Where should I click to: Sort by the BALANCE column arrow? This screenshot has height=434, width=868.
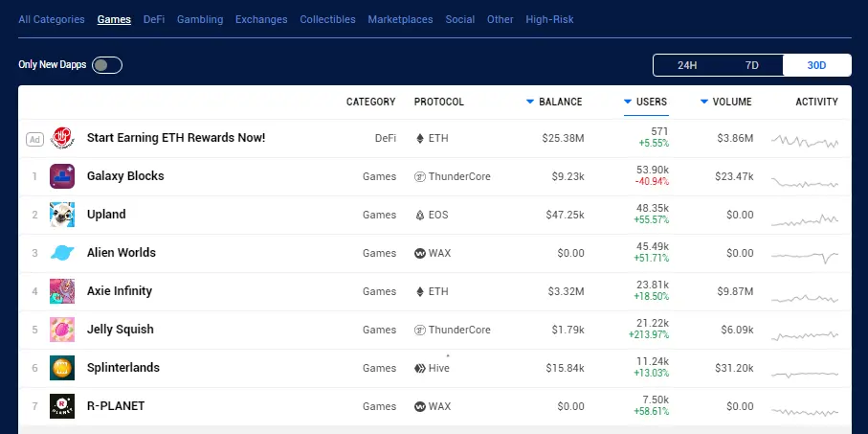click(x=530, y=102)
